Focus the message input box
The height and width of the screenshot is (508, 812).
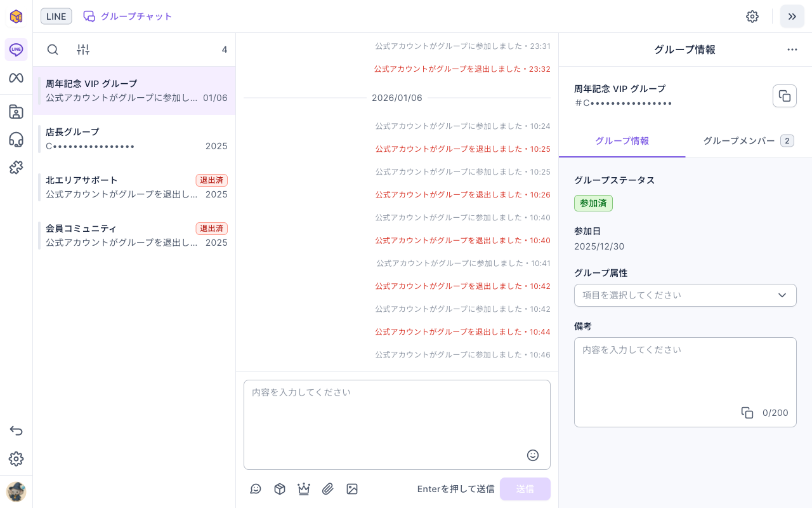pyautogui.click(x=397, y=425)
